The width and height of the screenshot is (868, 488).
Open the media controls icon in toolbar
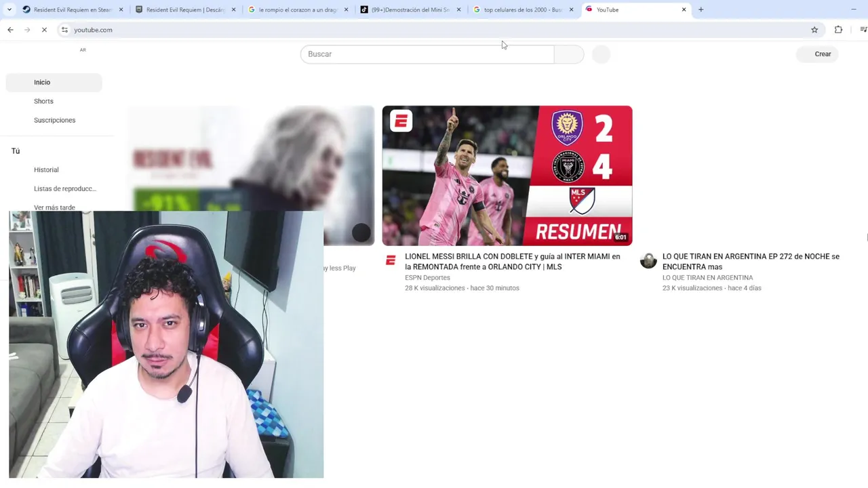click(x=863, y=30)
